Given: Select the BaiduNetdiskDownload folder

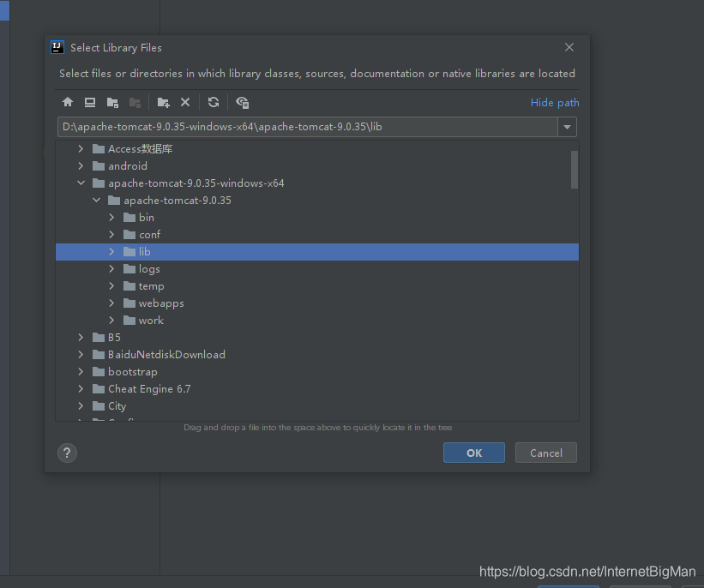Looking at the screenshot, I should (317, 354).
